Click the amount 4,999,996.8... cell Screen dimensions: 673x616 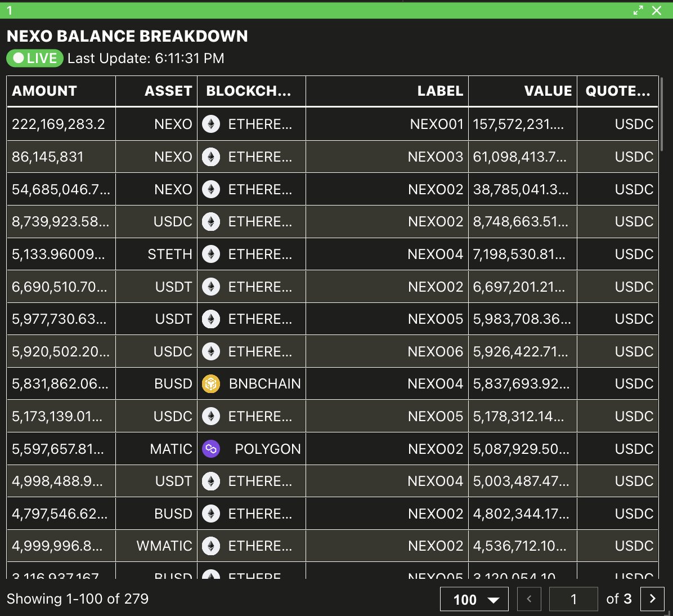[x=61, y=546]
